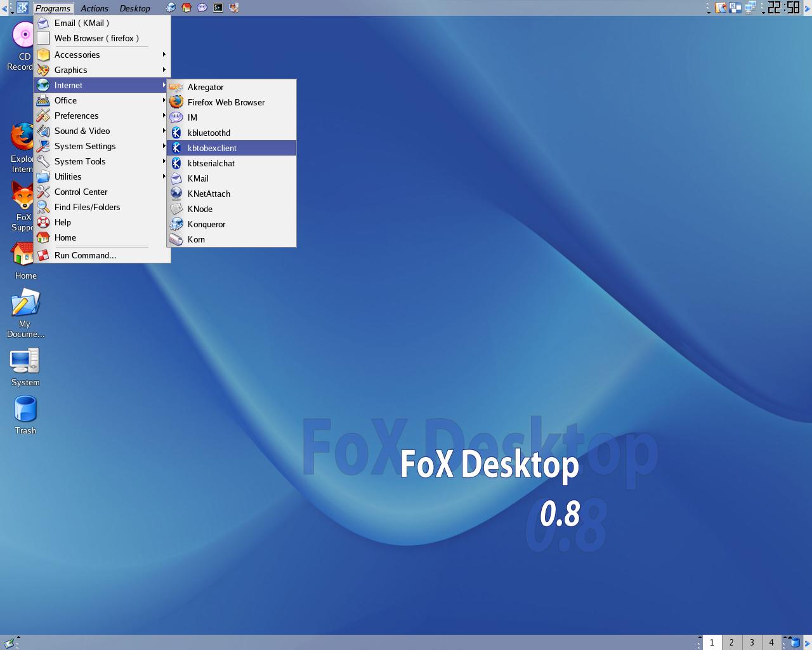This screenshot has height=650, width=812.
Task: Click the Find Files/Folders magnifier icon
Action: click(x=43, y=207)
